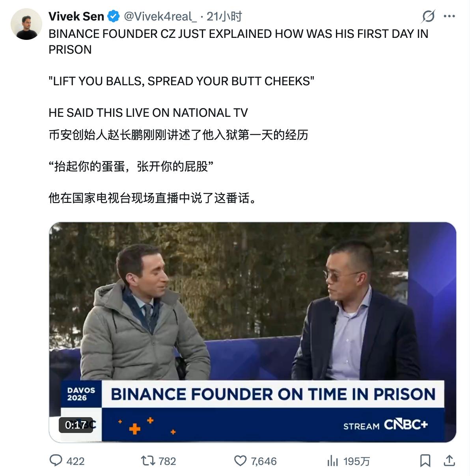Click the 0:17 video duration badge
Screen dimensions: 470x476
click(75, 425)
